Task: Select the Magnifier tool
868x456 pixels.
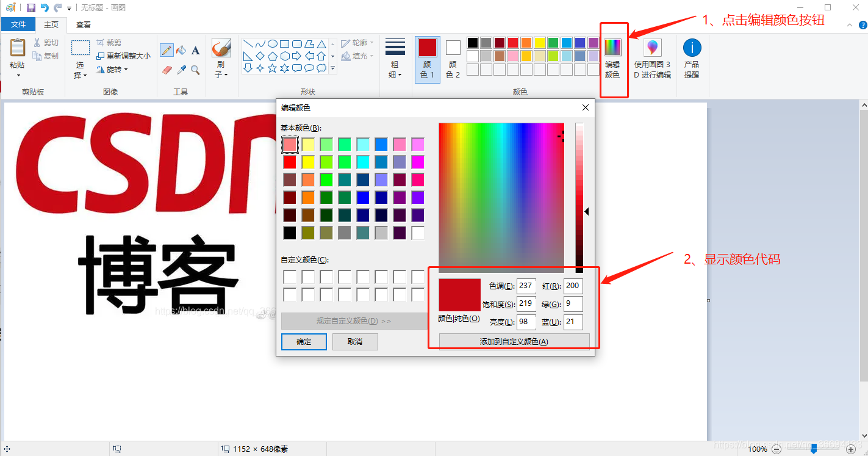Action: 195,70
